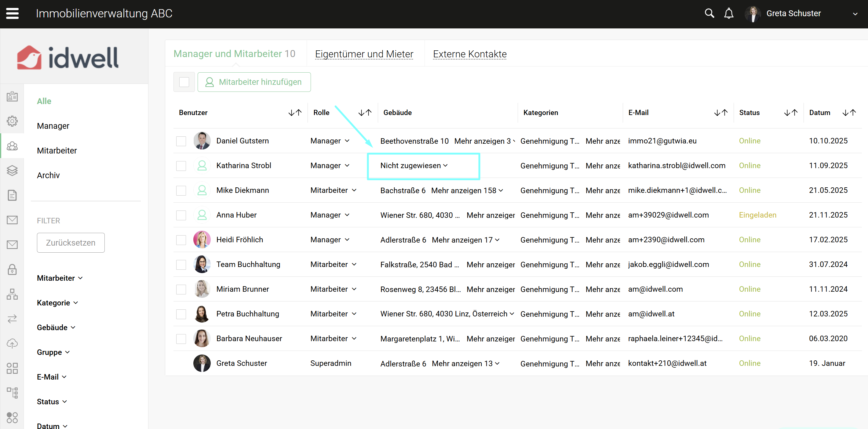868x429 pixels.
Task: Open the hamburger menu icon
Action: 13,13
